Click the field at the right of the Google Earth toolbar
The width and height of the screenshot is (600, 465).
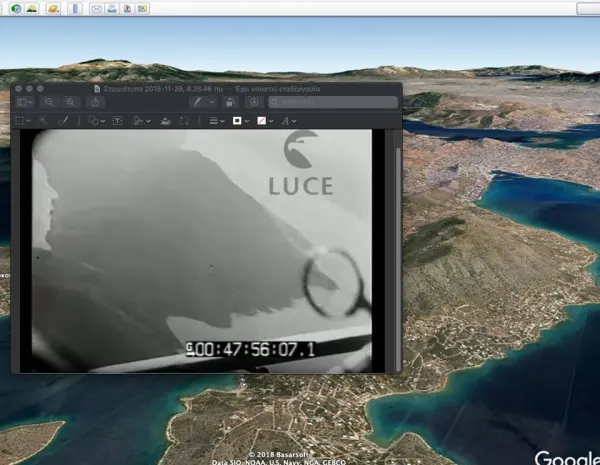coord(588,8)
